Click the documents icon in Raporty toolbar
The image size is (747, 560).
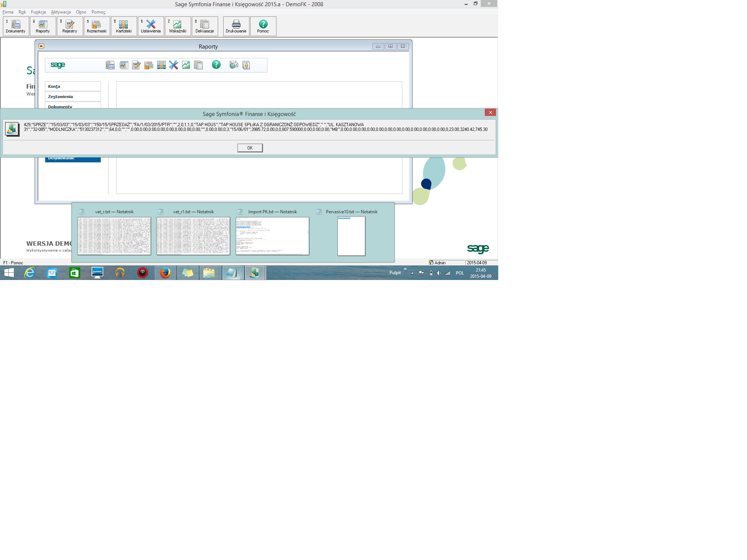[110, 65]
